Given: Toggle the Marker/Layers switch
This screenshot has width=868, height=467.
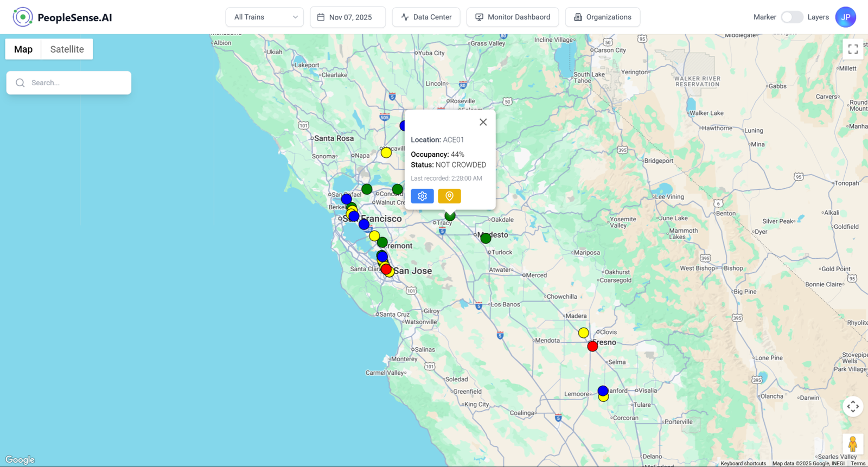Looking at the screenshot, I should (x=792, y=17).
